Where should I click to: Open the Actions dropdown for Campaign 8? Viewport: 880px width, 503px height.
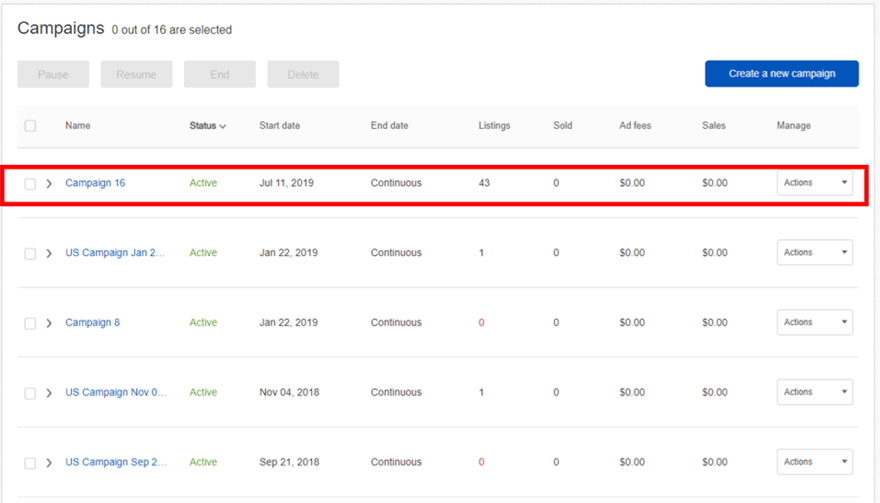[815, 322]
